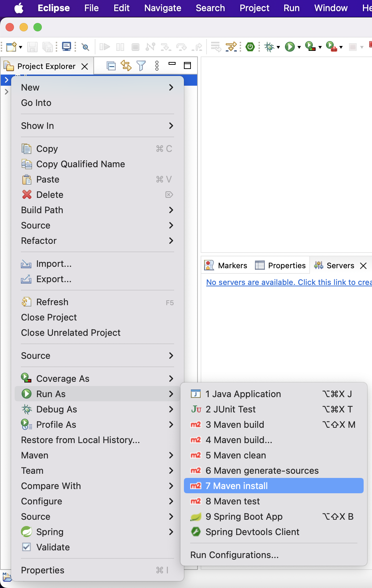Select Copy Qualified Name entry

point(98,164)
